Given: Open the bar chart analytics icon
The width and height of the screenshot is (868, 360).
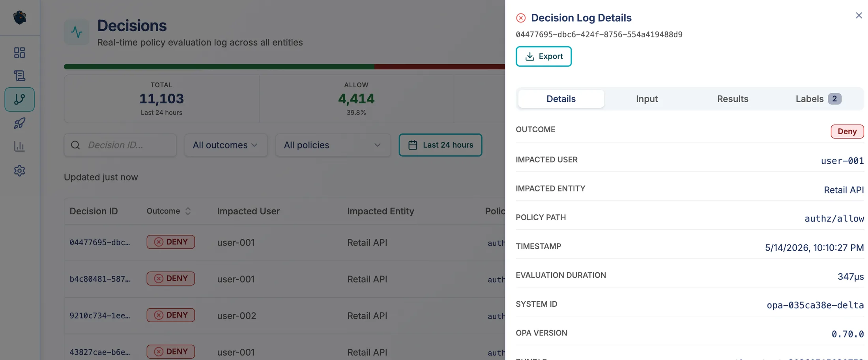Looking at the screenshot, I should tap(19, 146).
